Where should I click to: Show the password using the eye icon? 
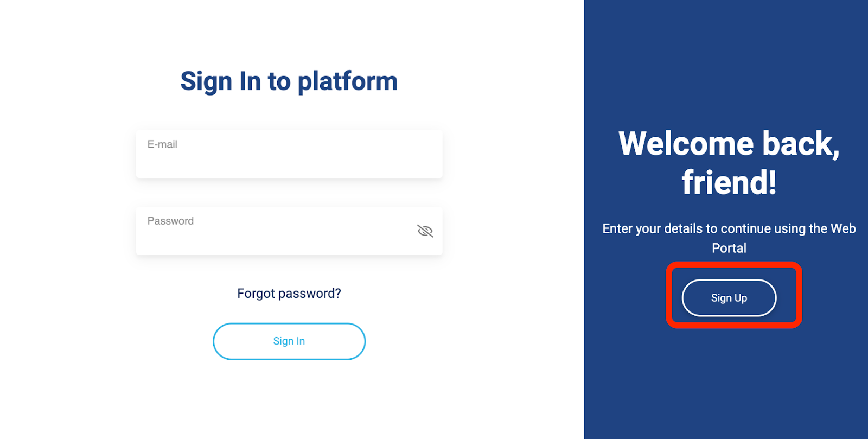[x=425, y=231]
